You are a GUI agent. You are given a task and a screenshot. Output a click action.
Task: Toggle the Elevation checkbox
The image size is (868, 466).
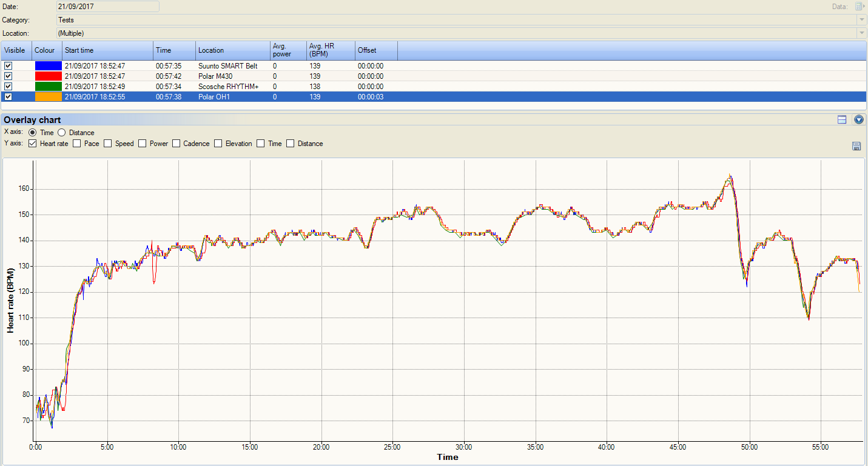218,143
